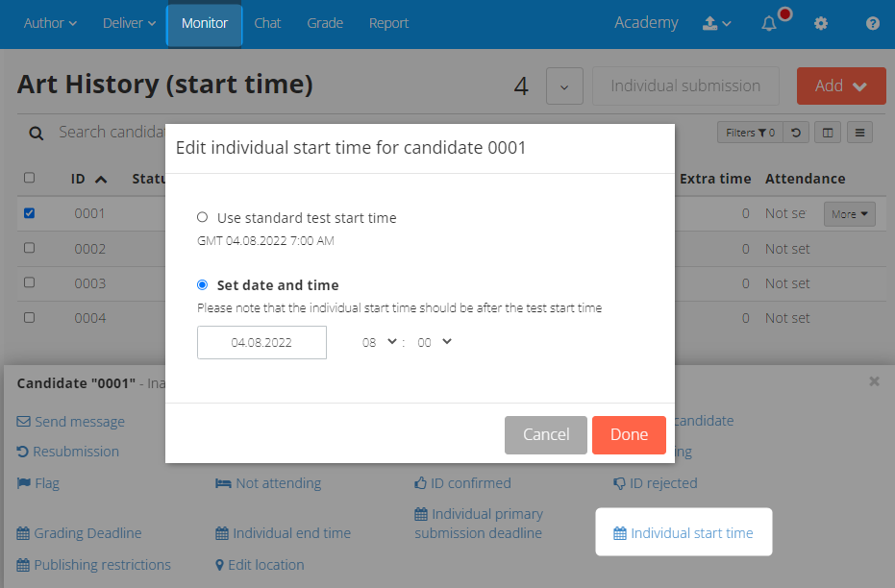The image size is (895, 588).
Task: Cancel the start time dialog
Action: click(x=546, y=435)
